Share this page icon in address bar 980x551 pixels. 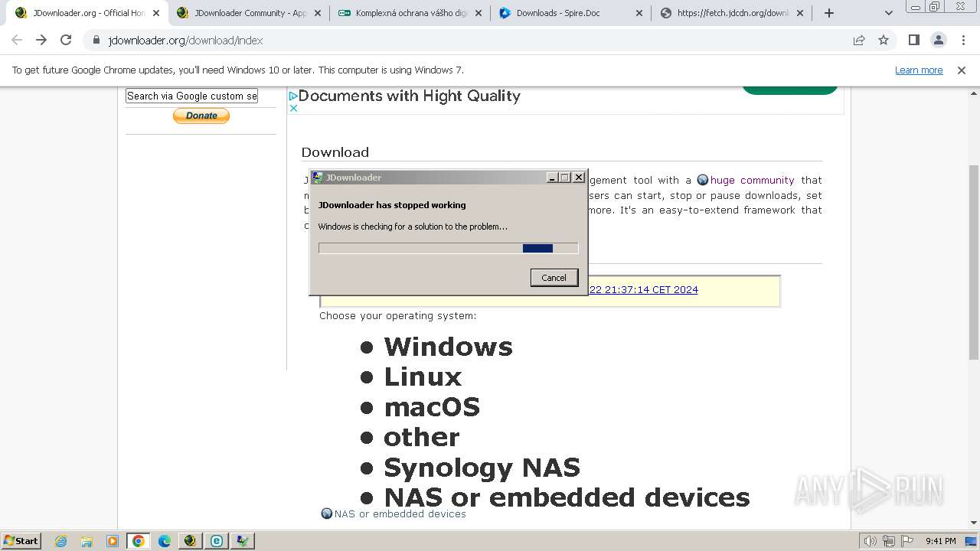point(859,41)
